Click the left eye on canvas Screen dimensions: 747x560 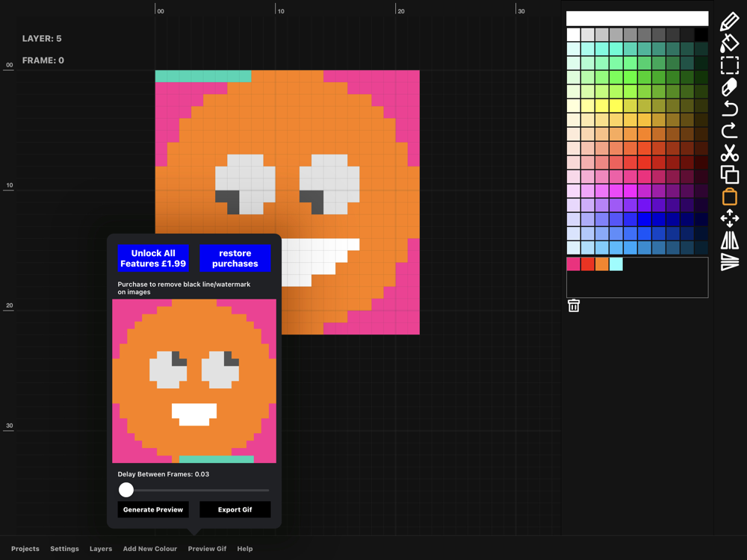pyautogui.click(x=245, y=184)
